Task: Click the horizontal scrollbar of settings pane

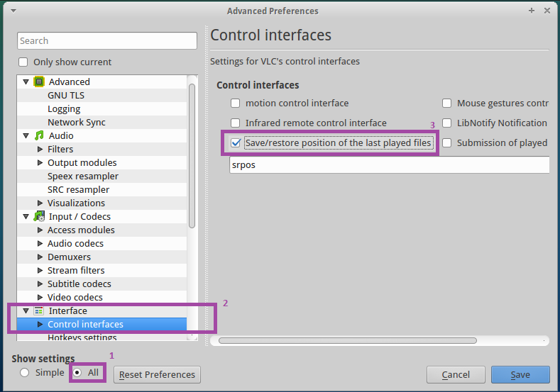Action: tap(348, 341)
